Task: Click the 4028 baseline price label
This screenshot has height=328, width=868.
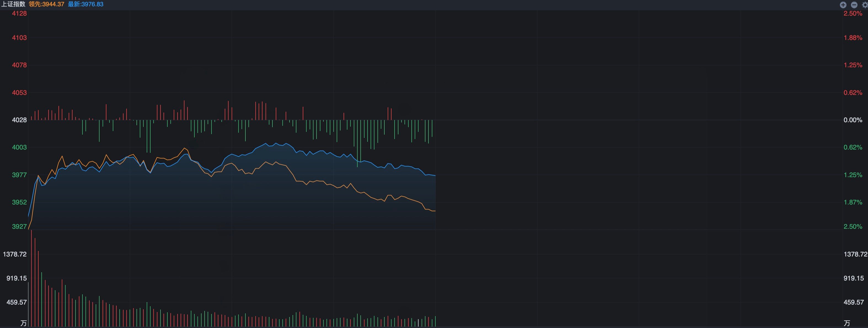Action: [x=19, y=120]
